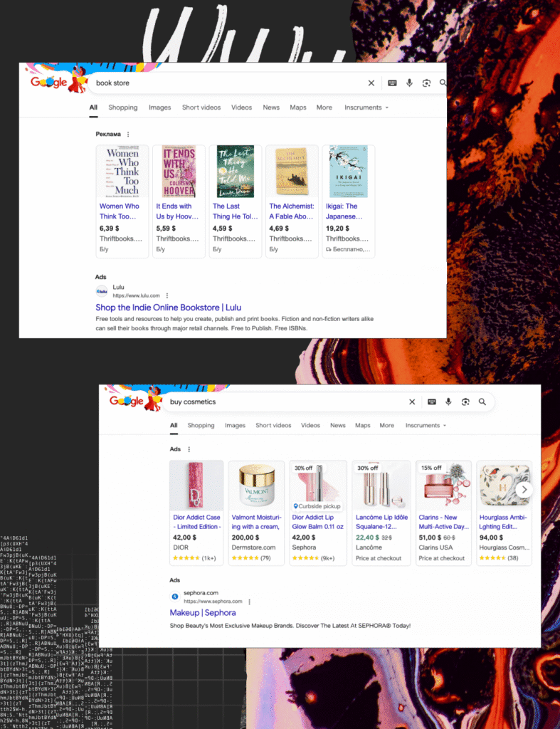560x729 pixels.
Task: Open three-dot menu beside lulu.com URL
Action: [167, 295]
